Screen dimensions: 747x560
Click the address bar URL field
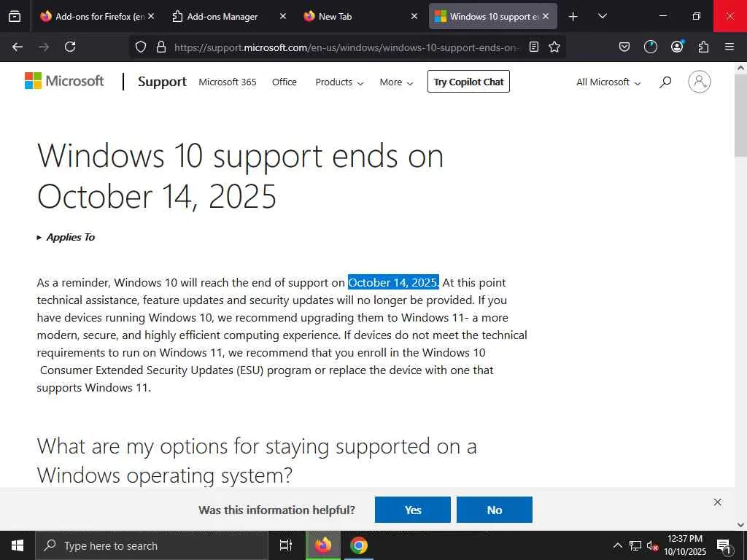coord(347,47)
